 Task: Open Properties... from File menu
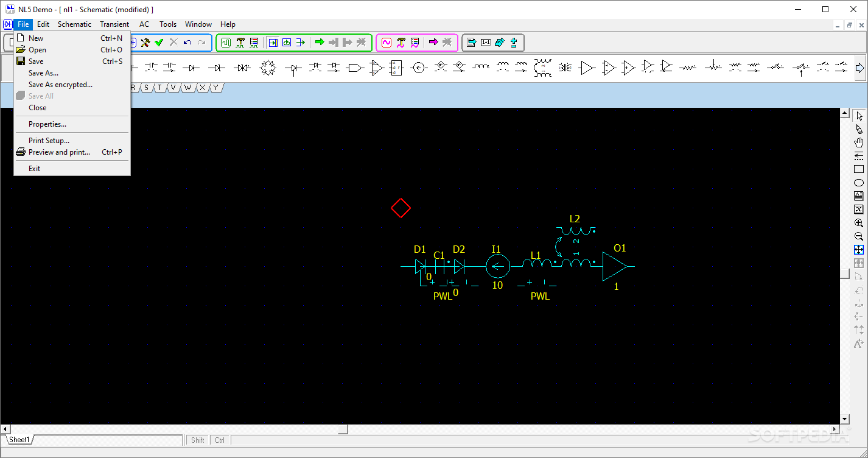tap(72, 124)
